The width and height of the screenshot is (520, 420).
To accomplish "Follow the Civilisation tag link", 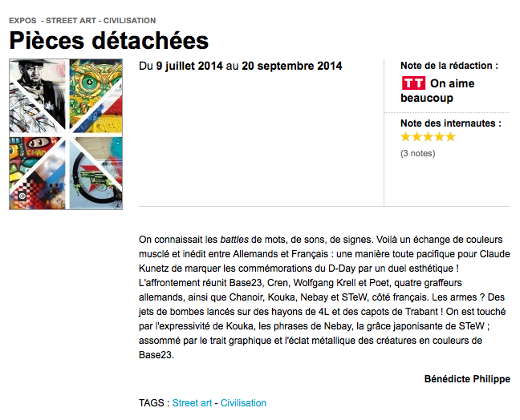I will coord(243,403).
